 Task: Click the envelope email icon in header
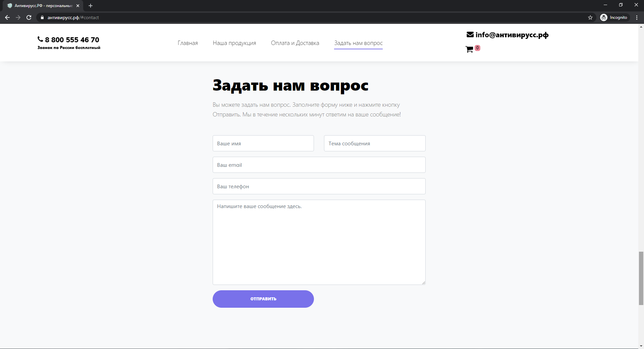(x=470, y=35)
